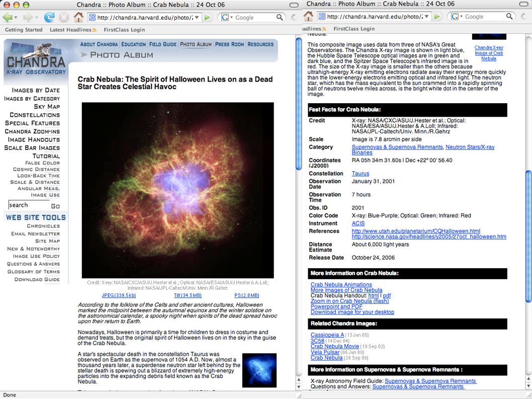
Task: Open the Press Room nav menu
Action: click(229, 44)
